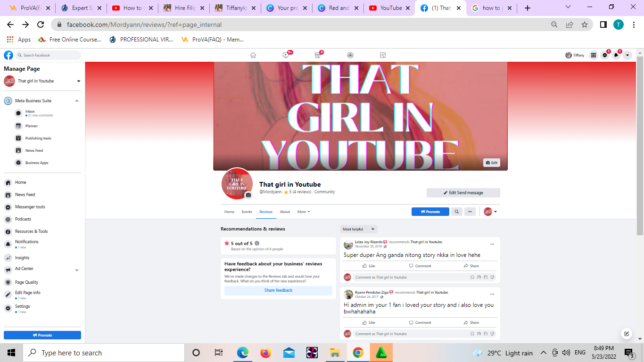The width and height of the screenshot is (644, 362).
Task: Share Ryann Pendulas Ziga's review
Action: 471,322
